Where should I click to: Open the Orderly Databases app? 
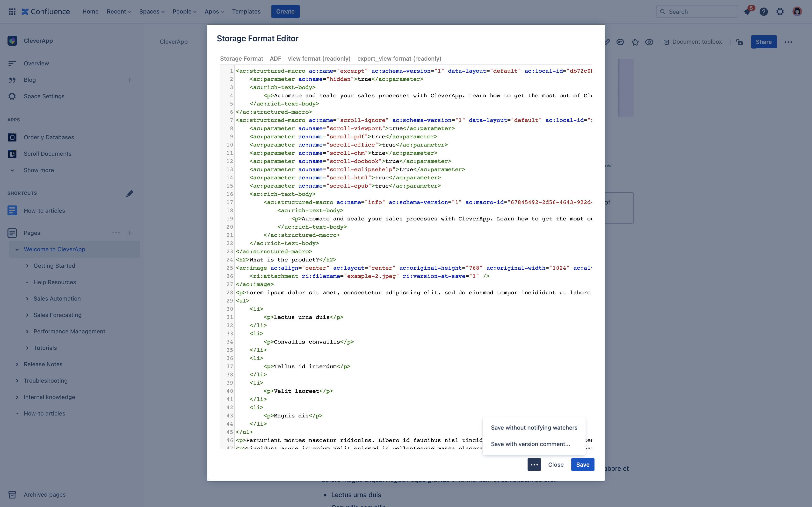49,137
